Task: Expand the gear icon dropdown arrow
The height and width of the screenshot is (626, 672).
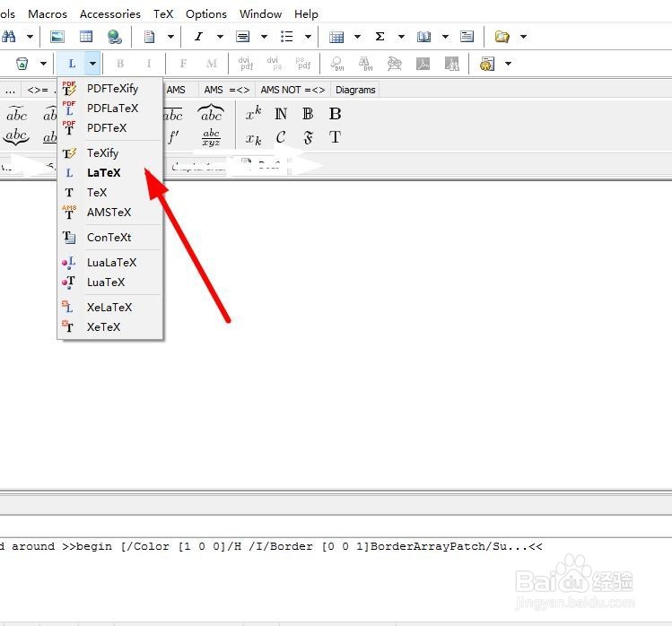Action: pos(509,64)
